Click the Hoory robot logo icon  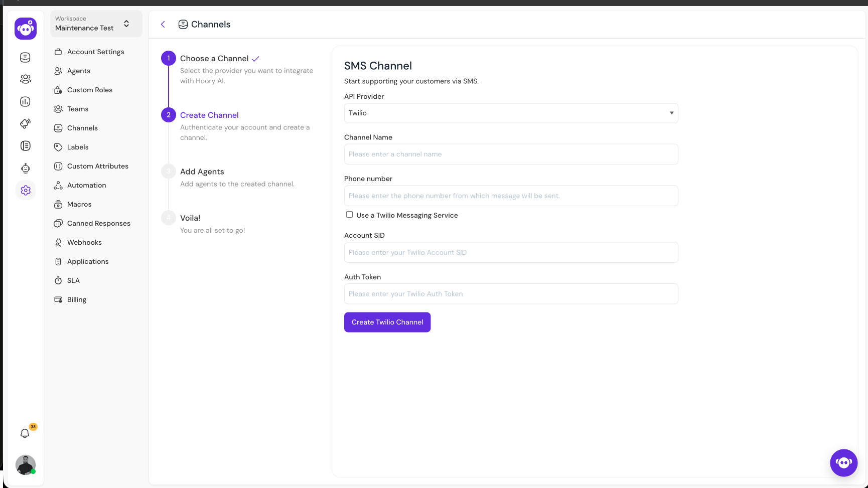click(x=26, y=29)
